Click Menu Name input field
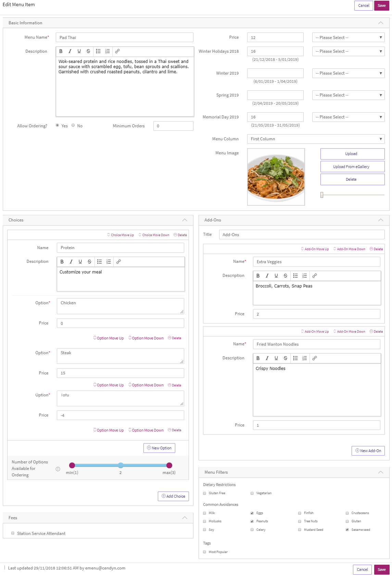392x576 pixels. point(125,38)
